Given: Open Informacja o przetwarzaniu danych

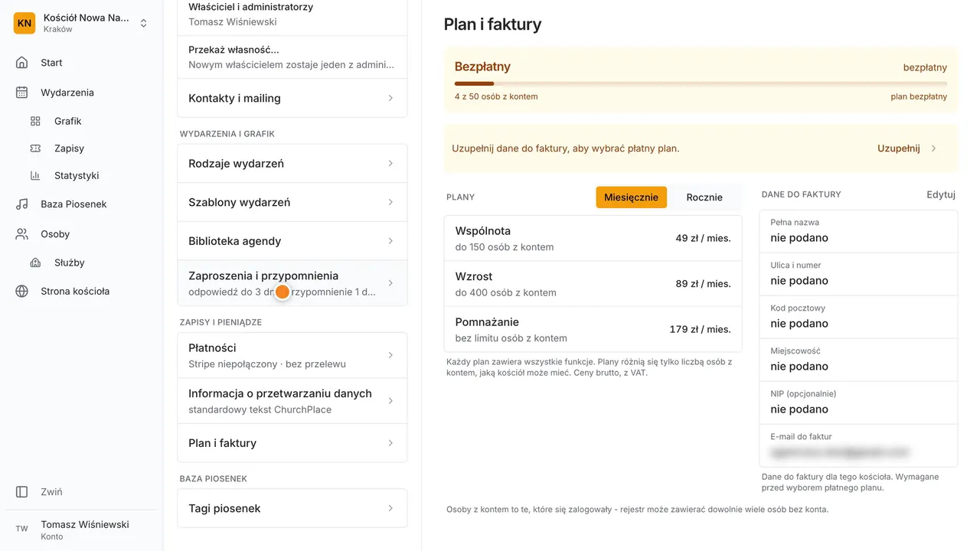Looking at the screenshot, I should coord(292,401).
